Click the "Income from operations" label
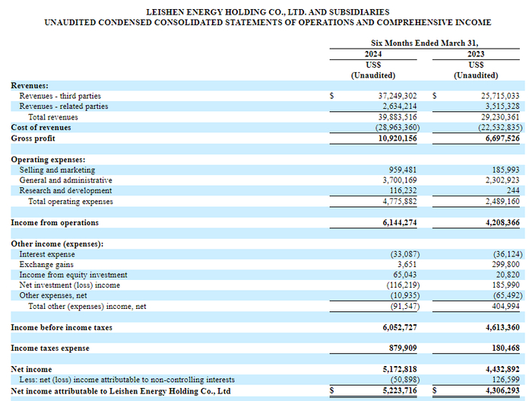The height and width of the screenshot is (401, 532). click(55, 223)
